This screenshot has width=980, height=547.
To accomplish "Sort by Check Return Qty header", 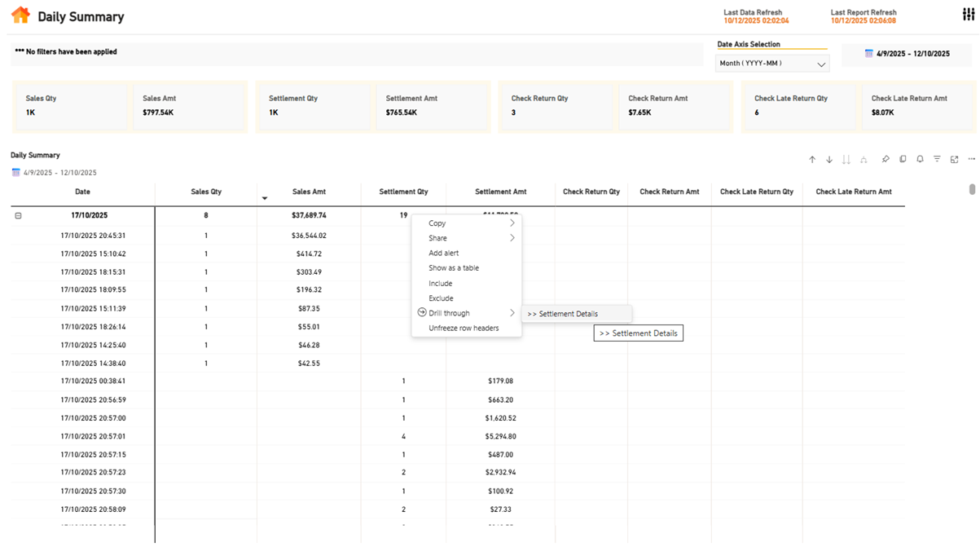I will click(591, 192).
